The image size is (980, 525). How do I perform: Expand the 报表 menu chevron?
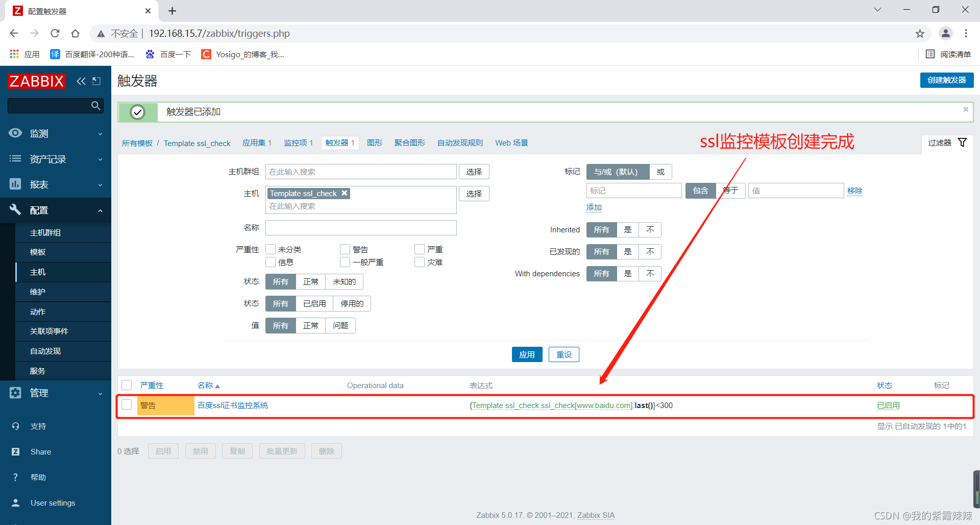click(x=100, y=185)
